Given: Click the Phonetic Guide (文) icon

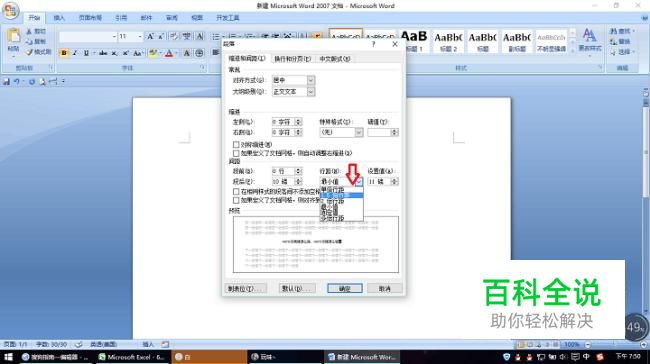Looking at the screenshot, I should pos(187,37).
